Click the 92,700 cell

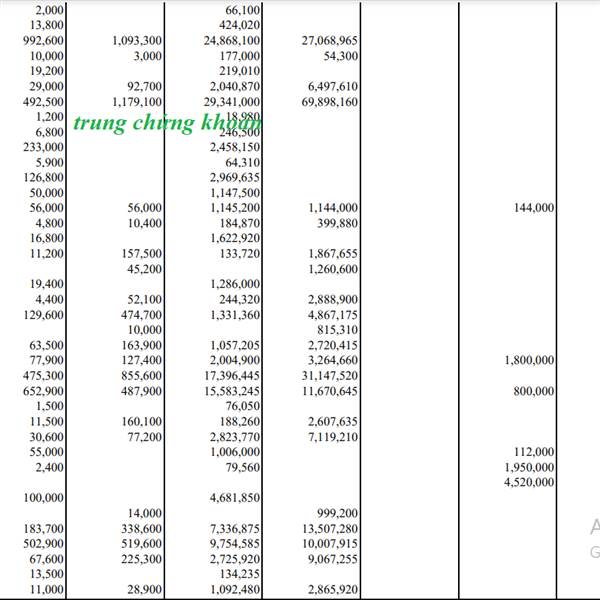(145, 86)
